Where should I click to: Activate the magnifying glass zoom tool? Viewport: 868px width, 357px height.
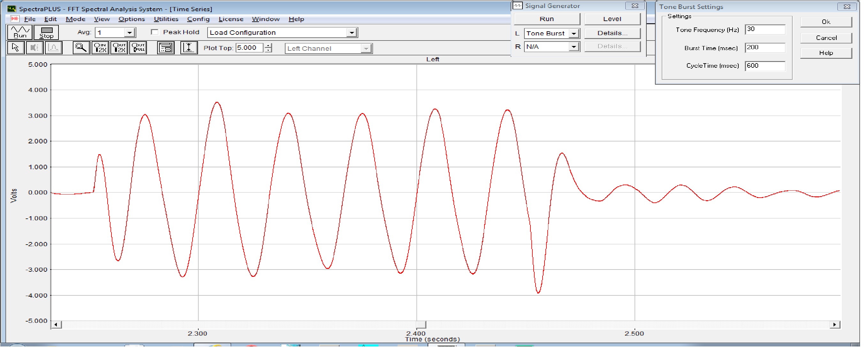tap(81, 48)
